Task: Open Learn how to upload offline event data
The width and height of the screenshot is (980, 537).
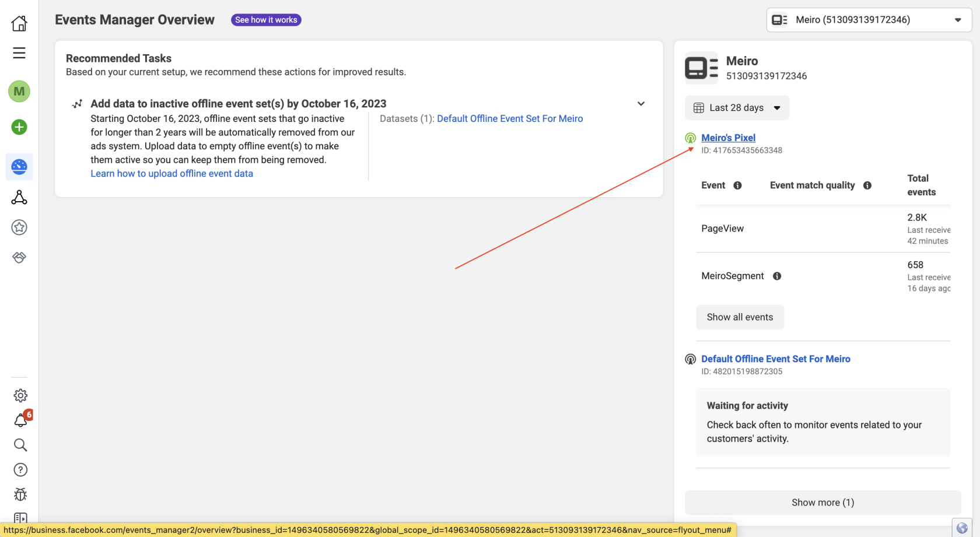Action: [x=171, y=174]
